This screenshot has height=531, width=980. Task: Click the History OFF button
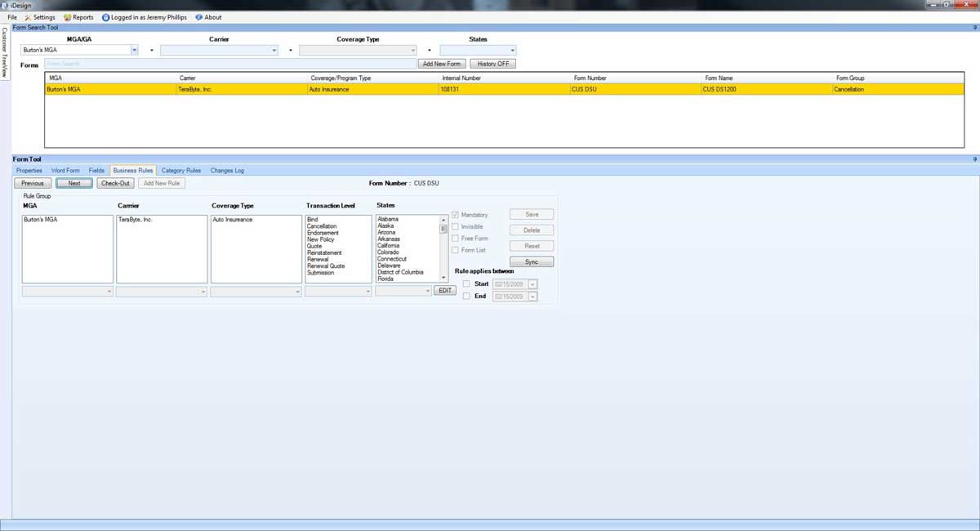point(492,64)
